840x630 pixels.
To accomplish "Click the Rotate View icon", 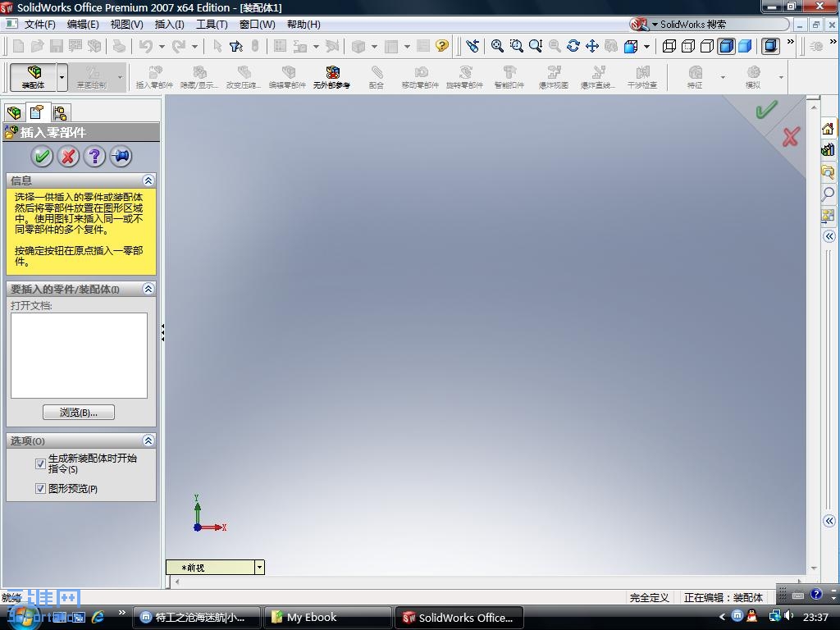I will [573, 46].
